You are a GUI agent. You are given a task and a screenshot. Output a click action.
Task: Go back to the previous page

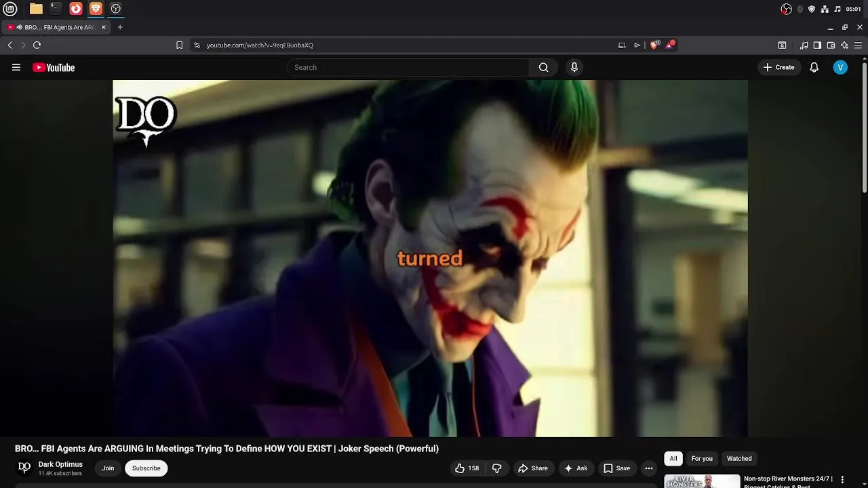point(10,45)
